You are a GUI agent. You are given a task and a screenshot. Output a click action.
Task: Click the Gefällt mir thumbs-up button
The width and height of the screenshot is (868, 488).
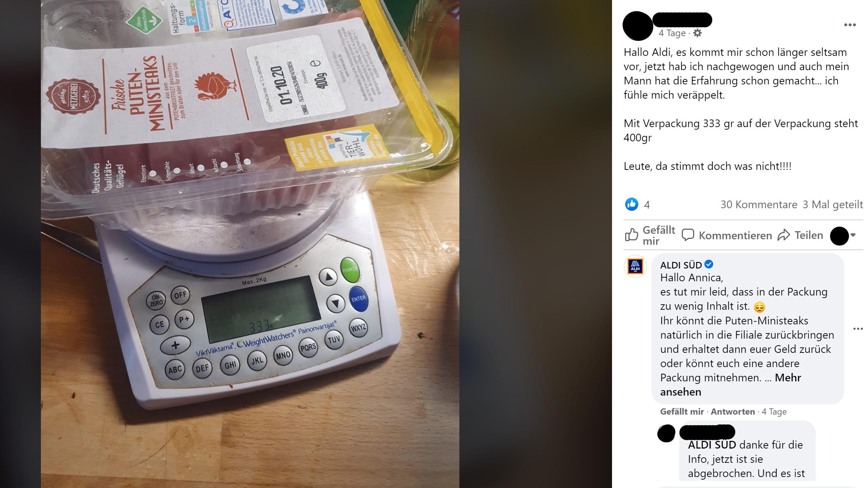click(650, 235)
